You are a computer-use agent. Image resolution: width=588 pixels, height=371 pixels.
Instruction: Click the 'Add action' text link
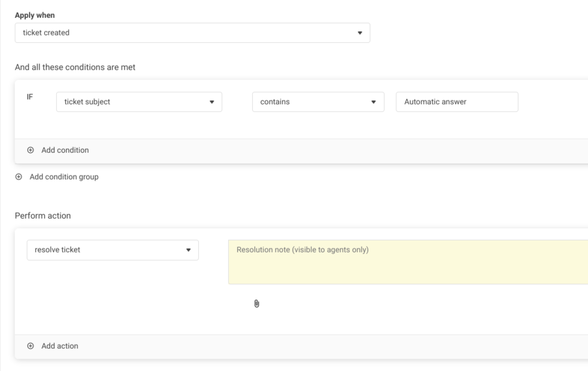60,346
